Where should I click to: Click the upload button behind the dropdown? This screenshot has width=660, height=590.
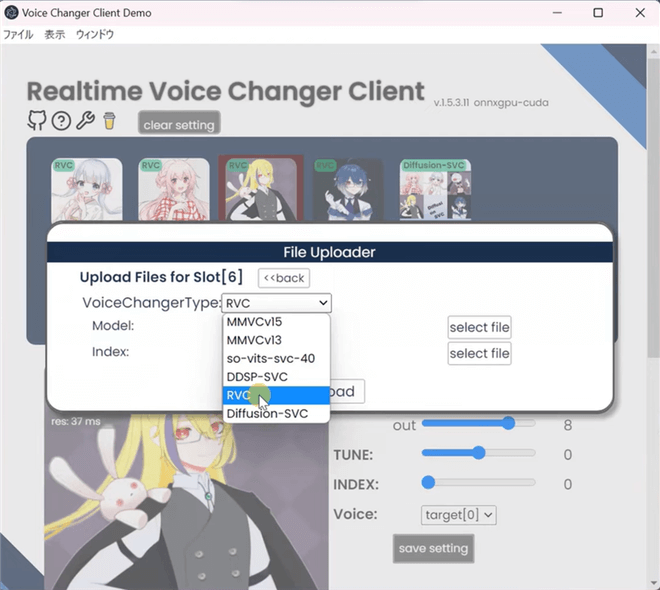(x=347, y=391)
